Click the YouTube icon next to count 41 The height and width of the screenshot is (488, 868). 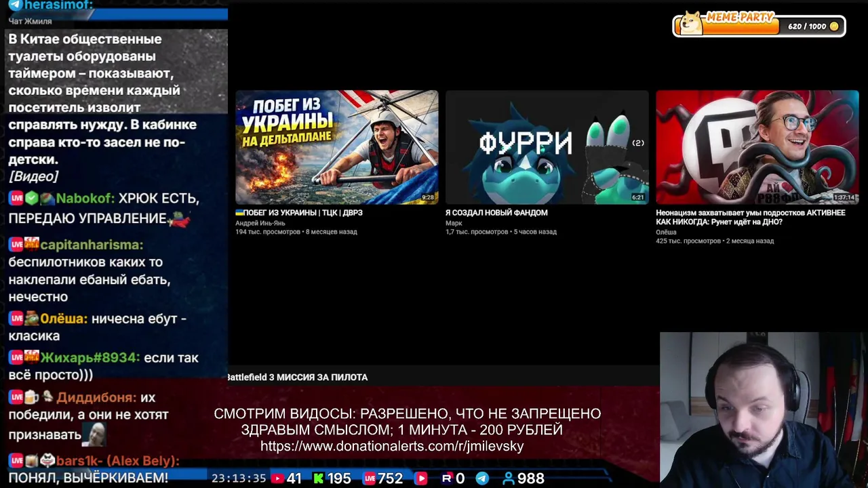[277, 479]
